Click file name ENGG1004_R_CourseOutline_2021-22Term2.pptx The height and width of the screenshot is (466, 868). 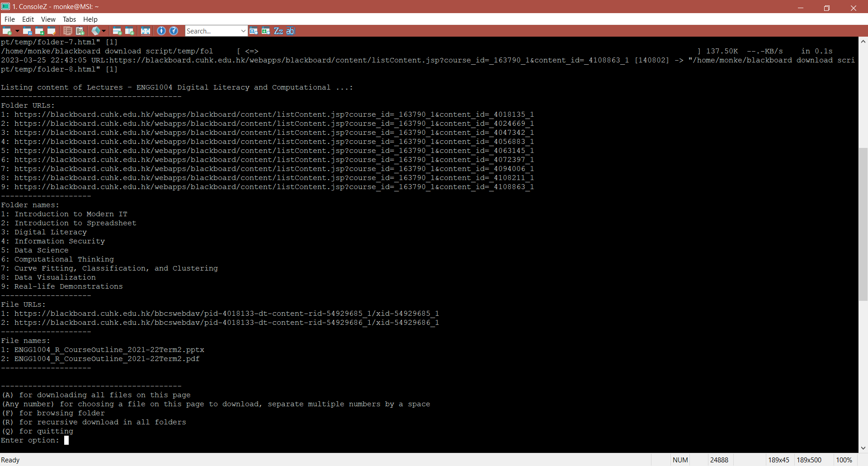coord(109,350)
